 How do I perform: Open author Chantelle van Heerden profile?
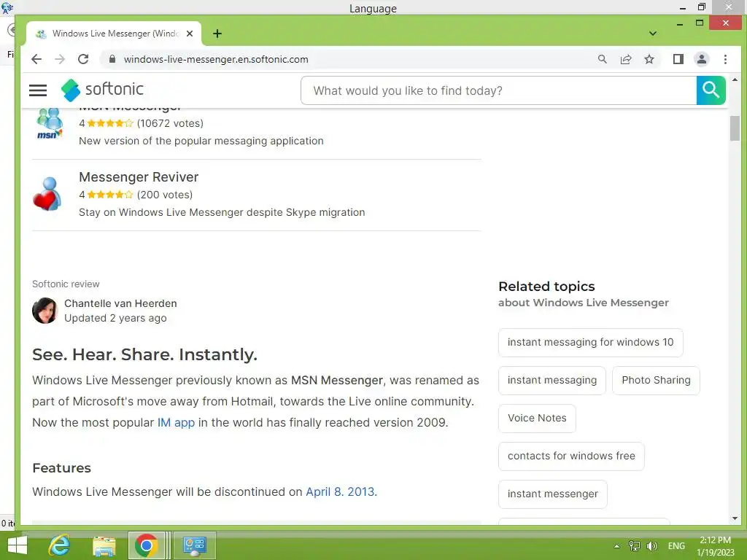tap(120, 303)
